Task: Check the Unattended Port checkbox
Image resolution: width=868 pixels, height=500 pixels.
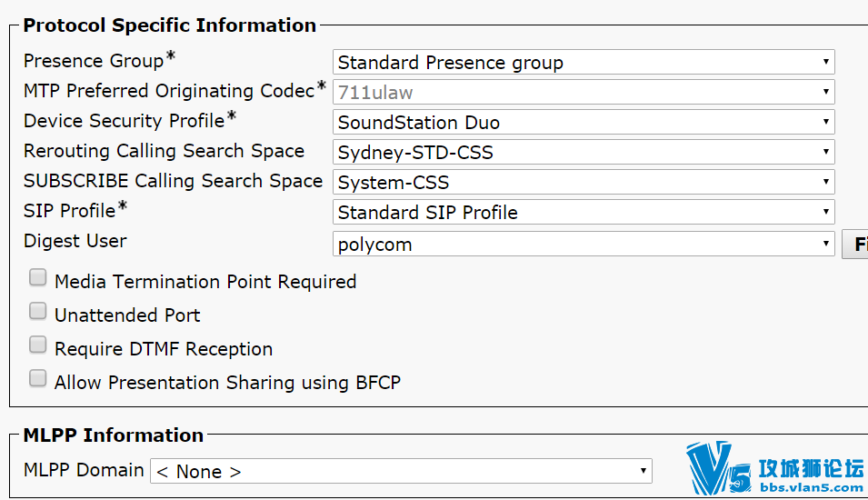Action: [37, 311]
